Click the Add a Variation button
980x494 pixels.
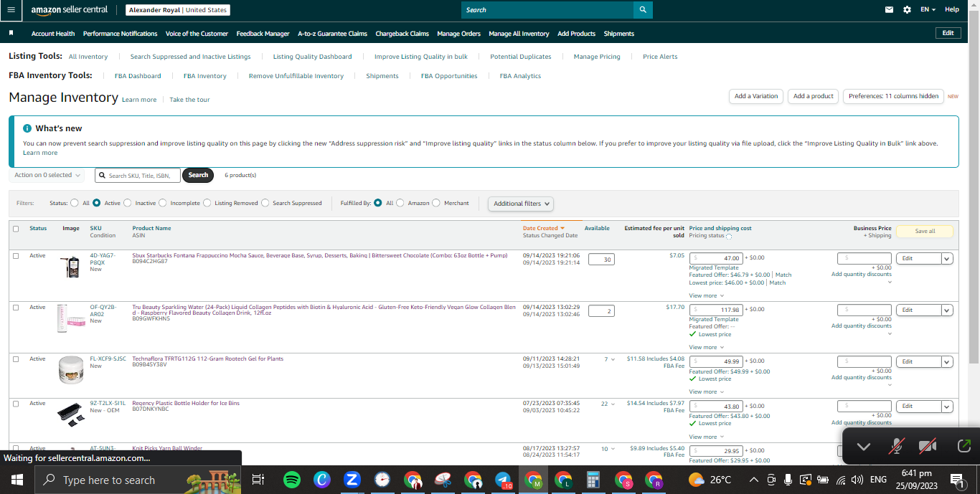click(756, 96)
